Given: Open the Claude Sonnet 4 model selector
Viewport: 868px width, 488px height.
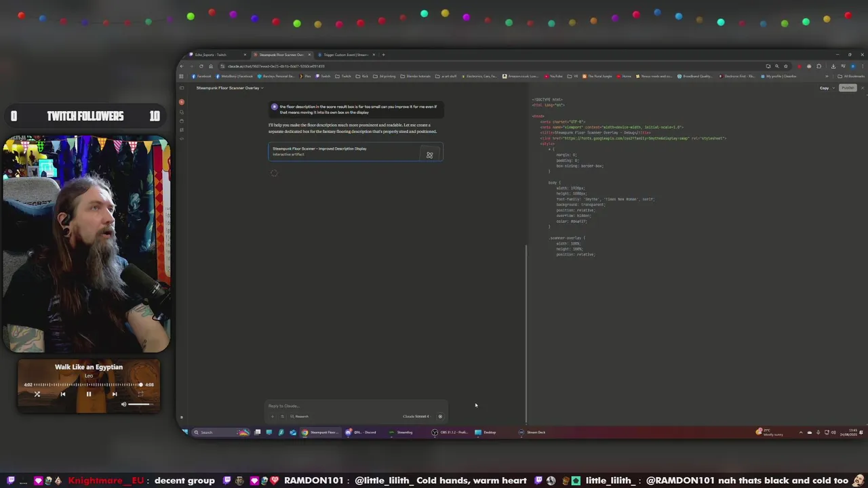Looking at the screenshot, I should 417,416.
